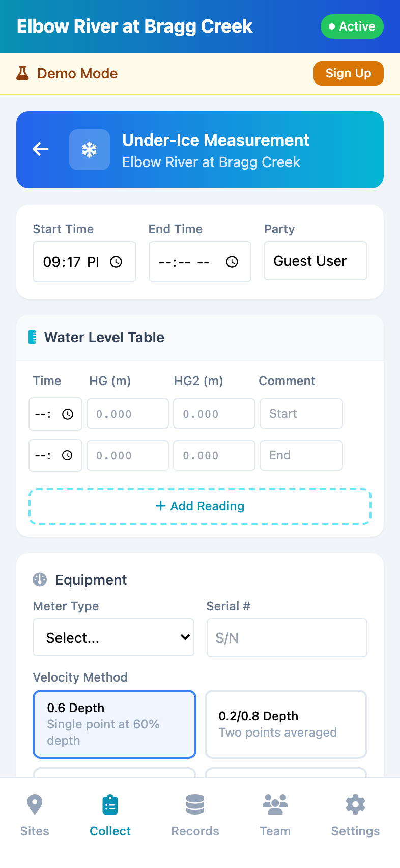This screenshot has width=400, height=868.
Task: Tap the snowflake Under-Ice Measurement icon
Action: [x=90, y=149]
